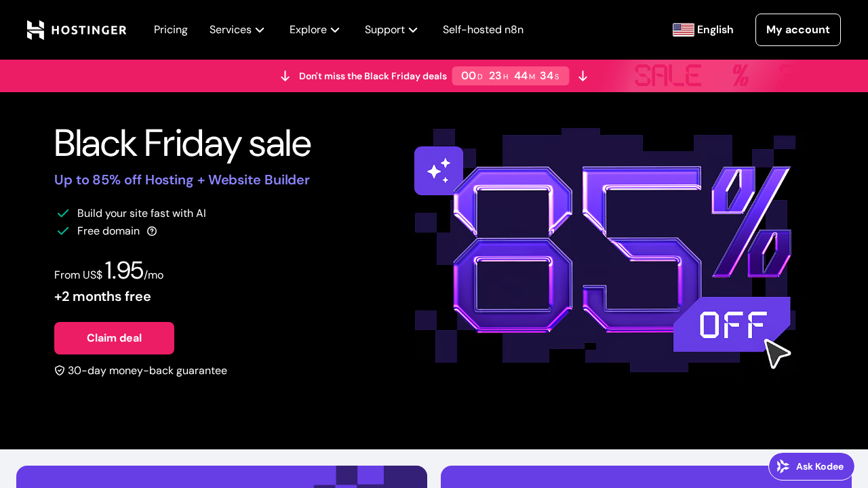
Task: Click the AI sparkle icon tile
Action: coord(438,171)
